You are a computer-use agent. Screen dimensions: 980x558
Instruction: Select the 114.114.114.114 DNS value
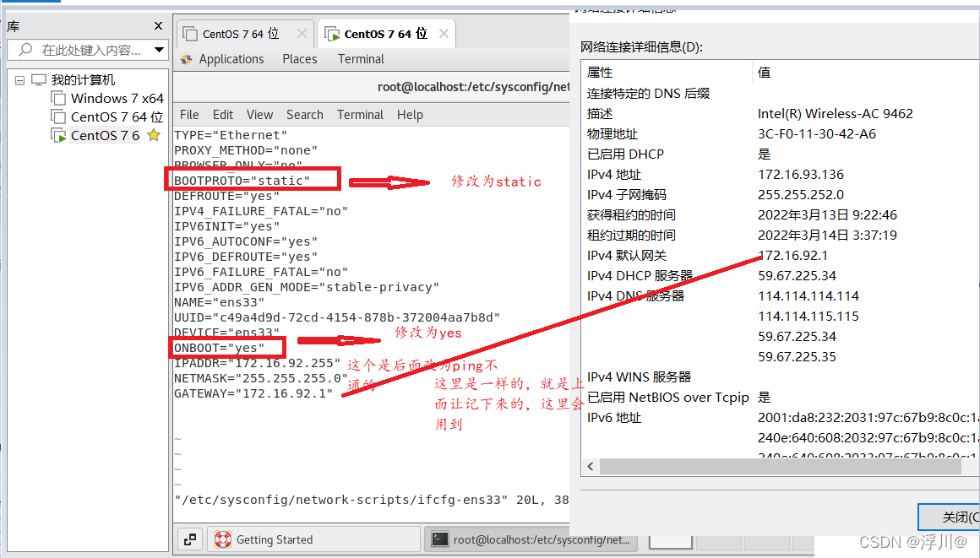coord(808,296)
